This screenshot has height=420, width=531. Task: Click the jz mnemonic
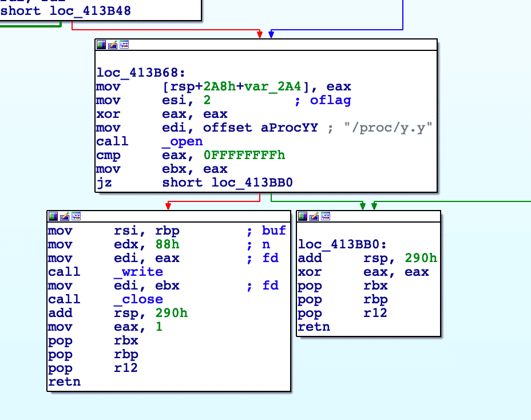(104, 183)
